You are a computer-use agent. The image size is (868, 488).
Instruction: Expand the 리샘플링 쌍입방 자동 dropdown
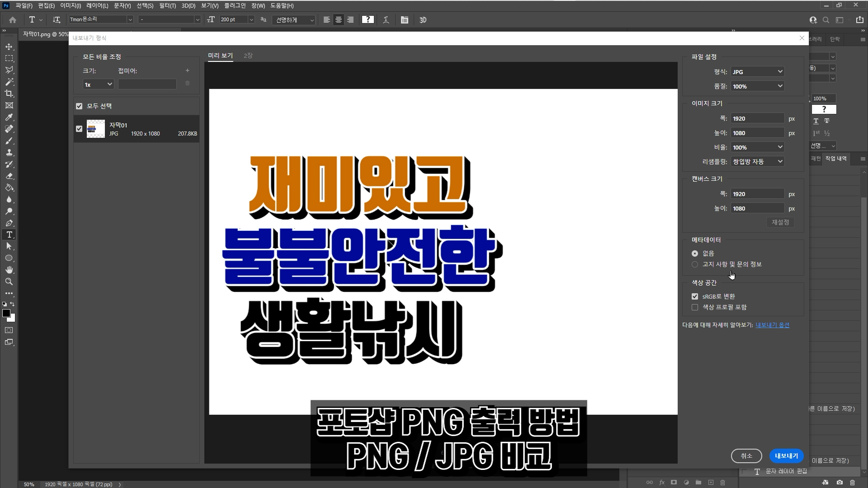pos(757,161)
